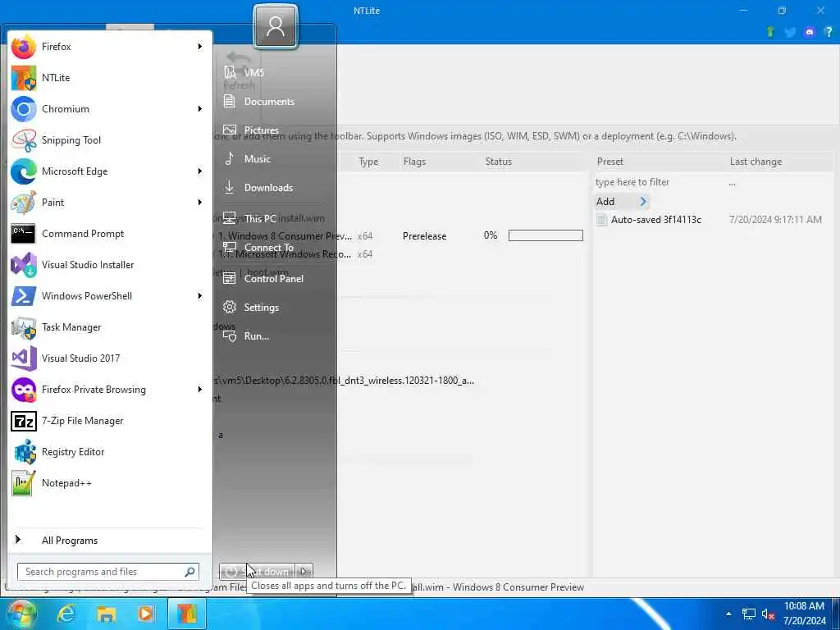Switch to NTLite taskbar button
The image size is (840, 630).
click(x=187, y=614)
